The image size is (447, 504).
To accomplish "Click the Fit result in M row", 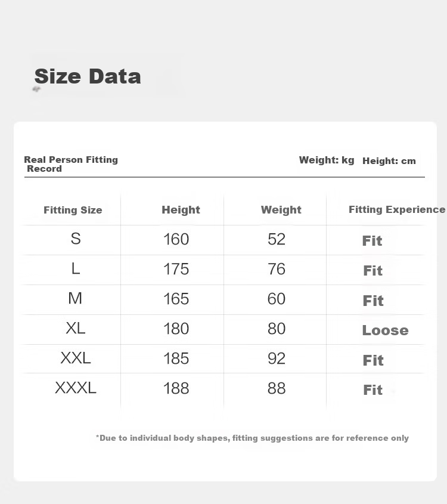I will click(x=373, y=301).
